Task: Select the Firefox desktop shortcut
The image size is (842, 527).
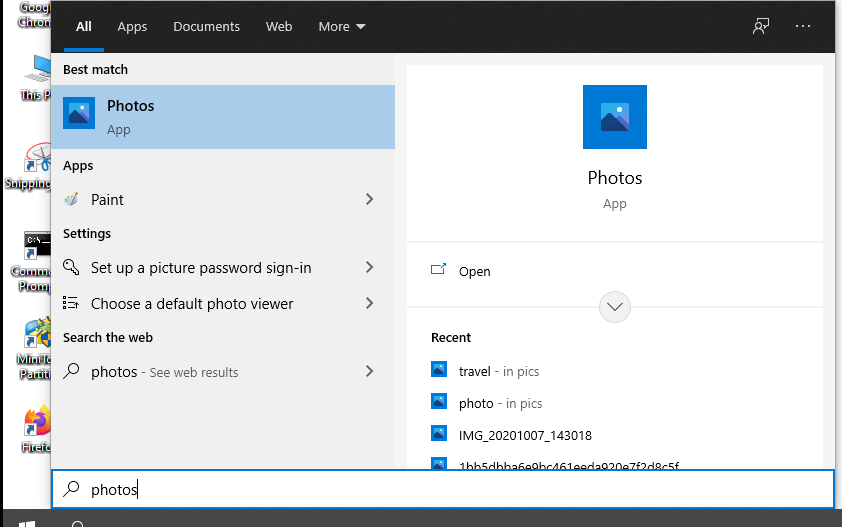Action: pos(36,428)
